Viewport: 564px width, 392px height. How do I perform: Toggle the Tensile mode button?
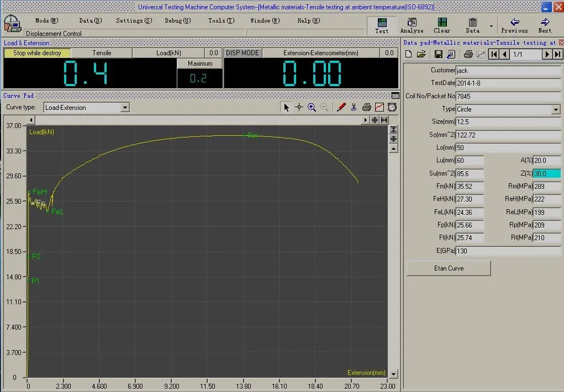(x=102, y=53)
